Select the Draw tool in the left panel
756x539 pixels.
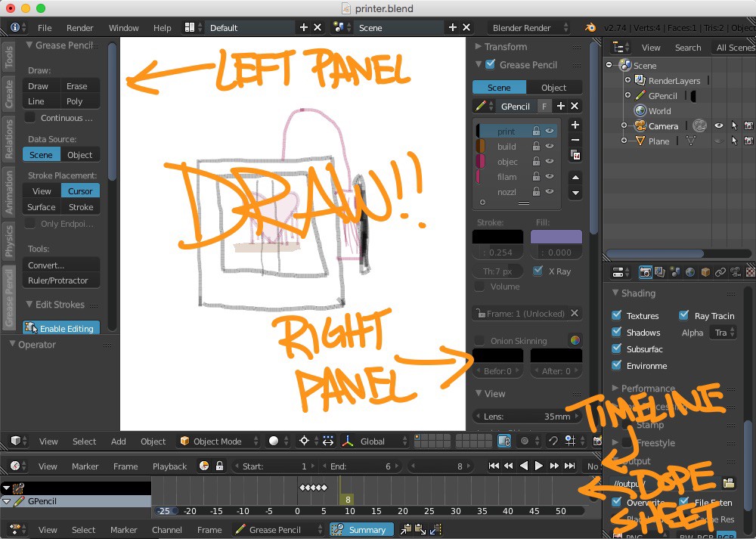40,85
